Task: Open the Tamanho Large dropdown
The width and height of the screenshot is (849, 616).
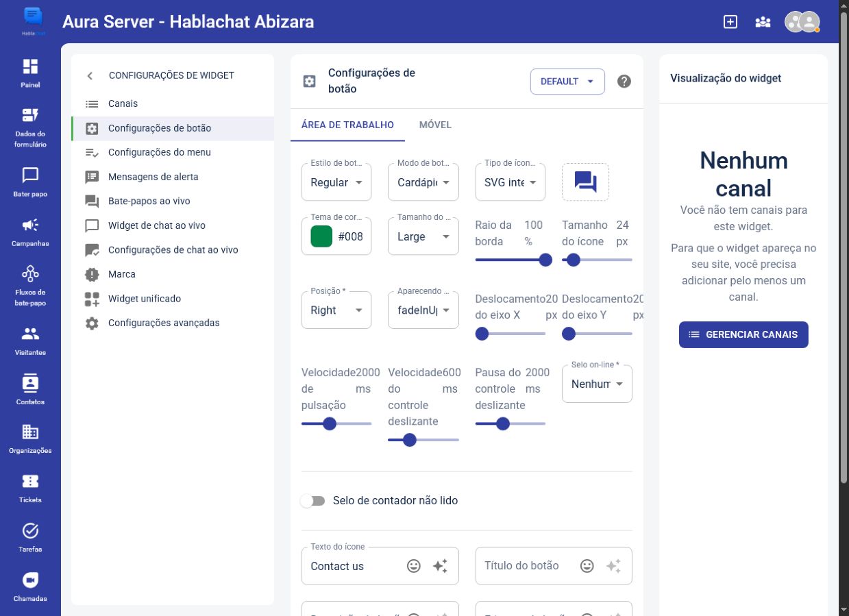Action: [x=423, y=236]
